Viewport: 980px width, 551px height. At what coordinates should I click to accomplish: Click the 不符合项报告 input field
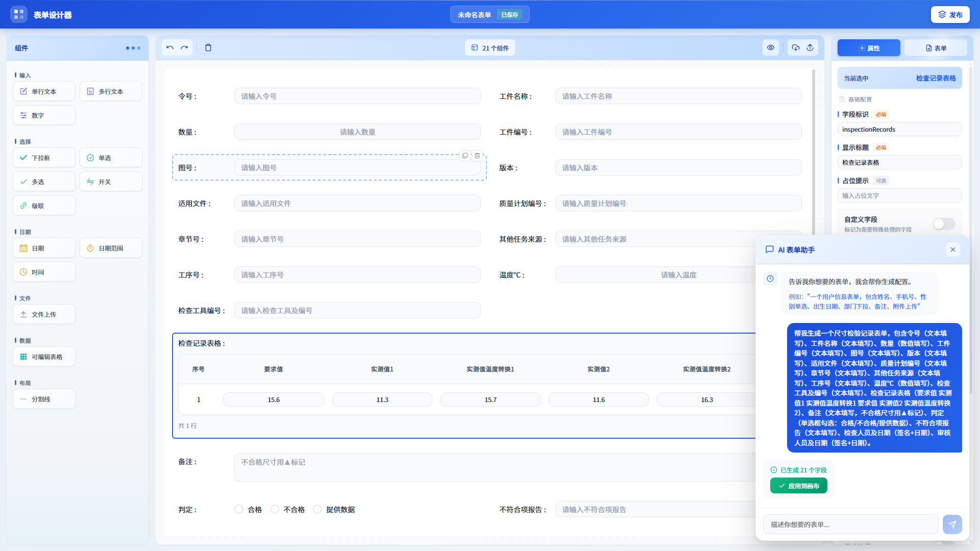pos(655,509)
